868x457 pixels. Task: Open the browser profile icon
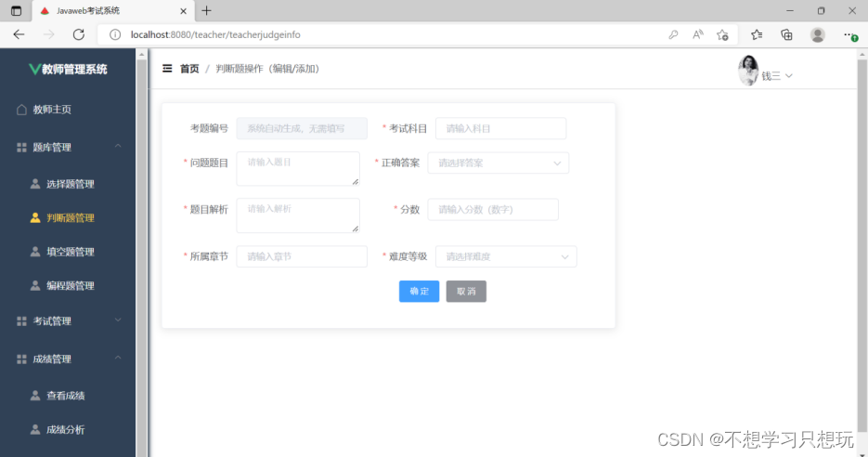(x=818, y=34)
